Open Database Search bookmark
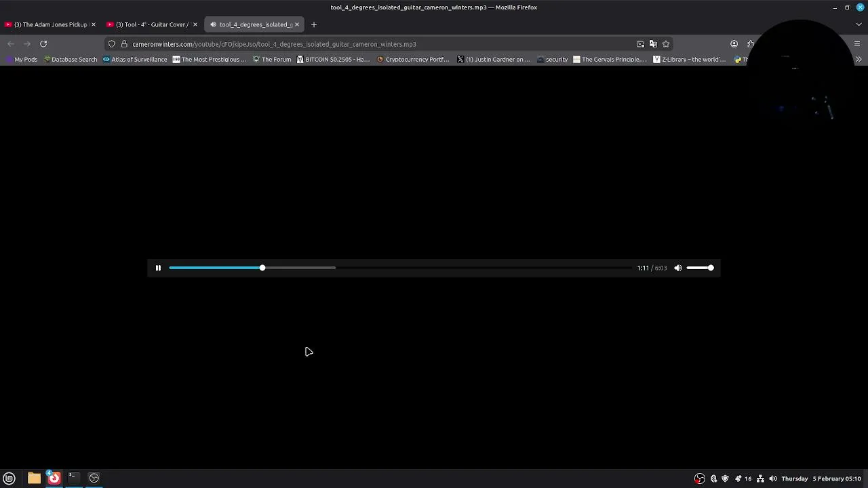Viewport: 868px width, 488px height. click(70, 60)
